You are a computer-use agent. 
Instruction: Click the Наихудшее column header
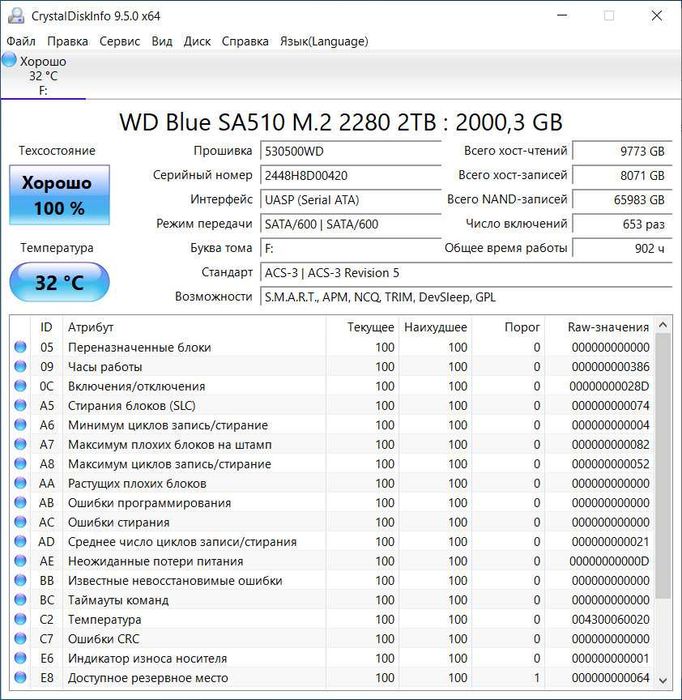tap(435, 327)
